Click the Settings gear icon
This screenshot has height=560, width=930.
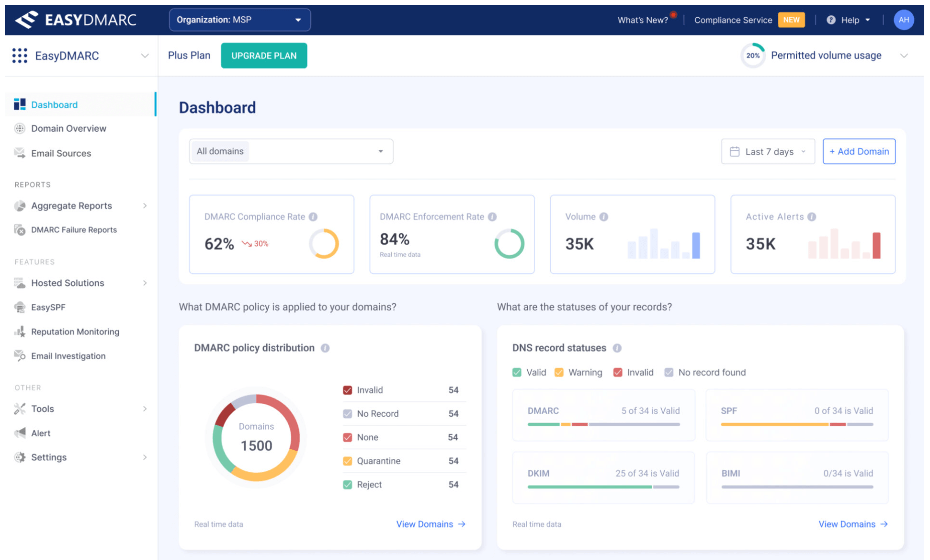point(20,457)
